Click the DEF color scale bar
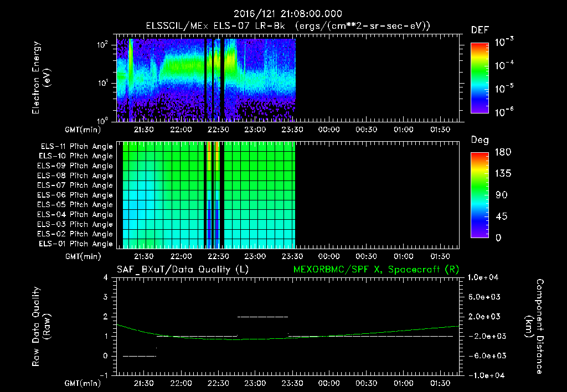The width and height of the screenshot is (567, 392). coord(479,78)
